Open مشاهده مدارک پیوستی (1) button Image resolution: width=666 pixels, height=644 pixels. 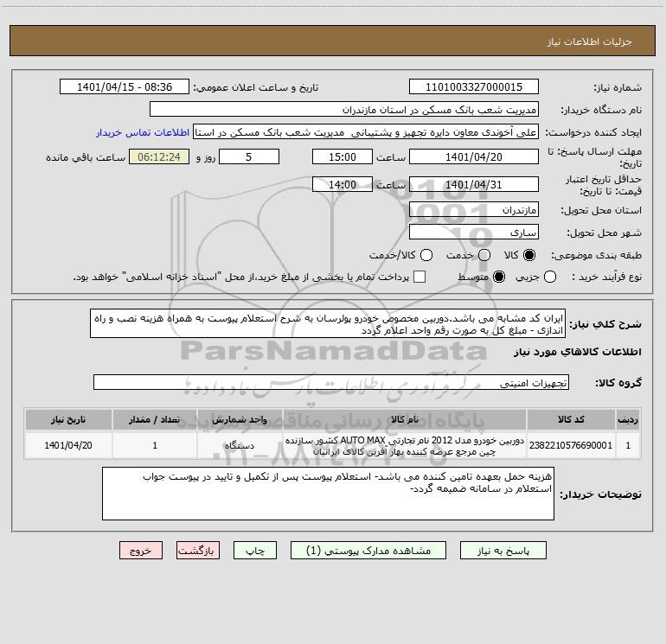click(368, 551)
